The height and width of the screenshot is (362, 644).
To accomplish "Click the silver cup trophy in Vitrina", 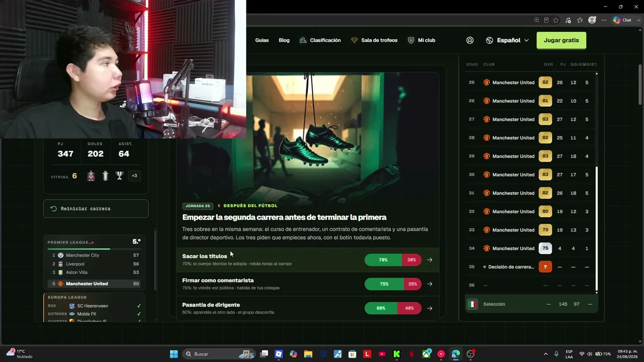I will (105, 175).
